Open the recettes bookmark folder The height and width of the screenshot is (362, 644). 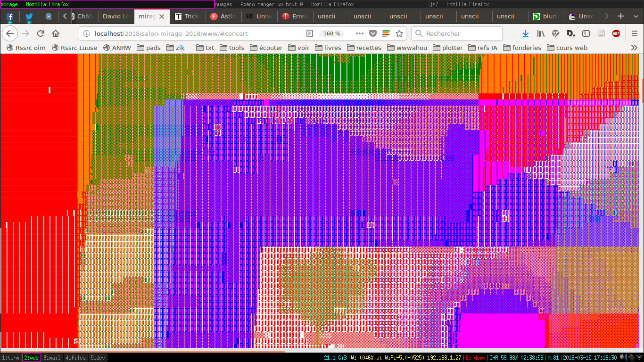[364, 48]
